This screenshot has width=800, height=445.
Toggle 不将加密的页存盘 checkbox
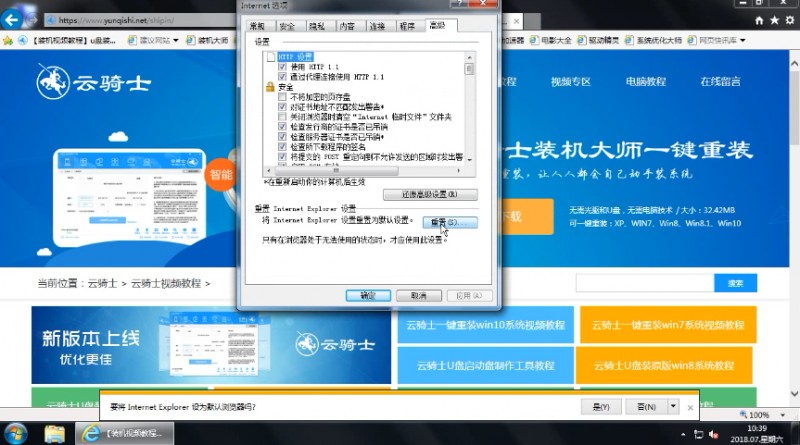(x=282, y=96)
